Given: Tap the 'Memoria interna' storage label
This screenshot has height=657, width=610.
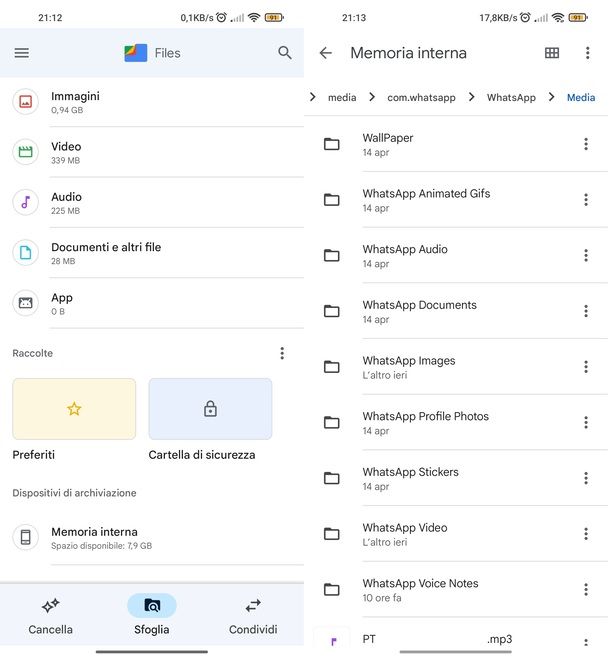Looking at the screenshot, I should pyautogui.click(x=94, y=532).
